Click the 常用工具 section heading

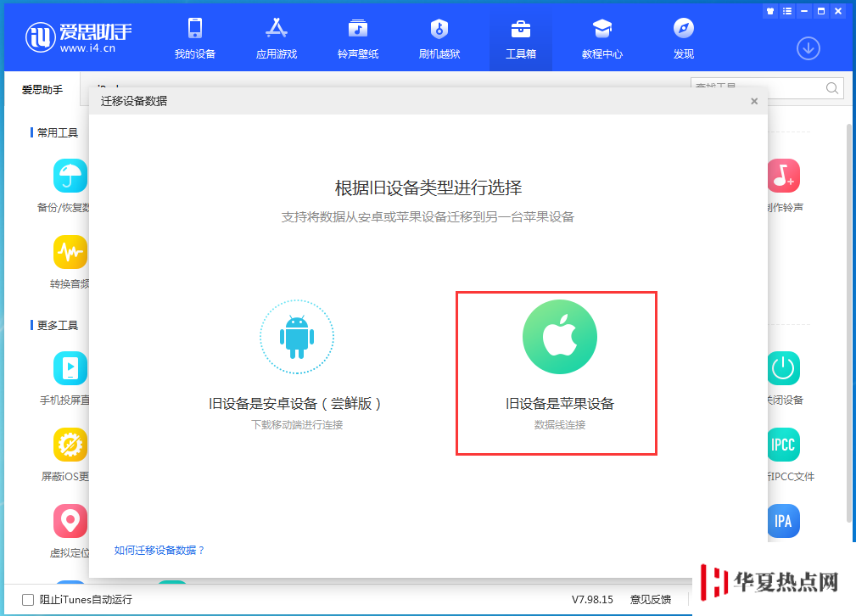[58, 132]
